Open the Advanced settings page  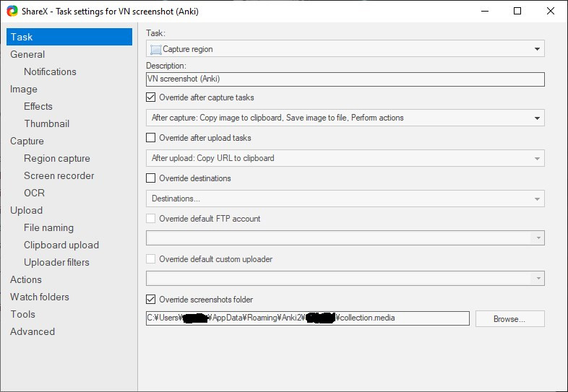[33, 331]
